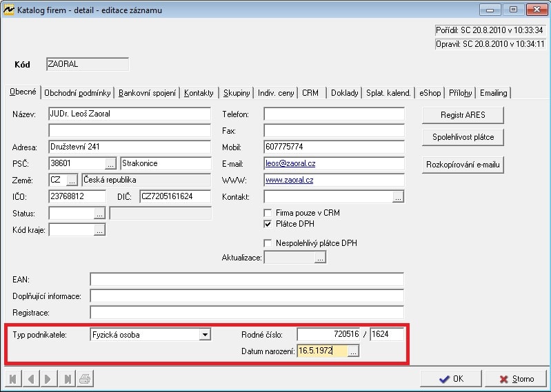Open the Splat. kalend. tab
The image size is (551, 392).
coord(388,93)
